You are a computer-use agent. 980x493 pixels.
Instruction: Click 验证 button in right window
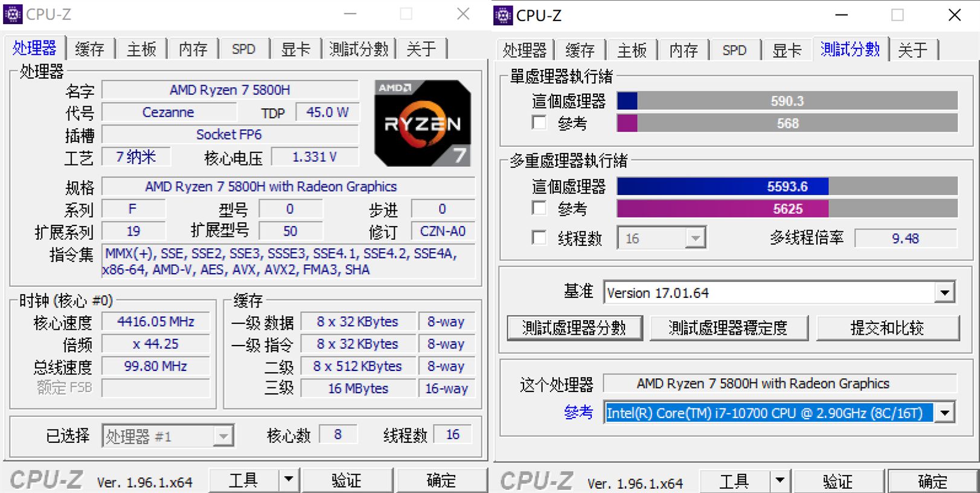click(x=838, y=481)
